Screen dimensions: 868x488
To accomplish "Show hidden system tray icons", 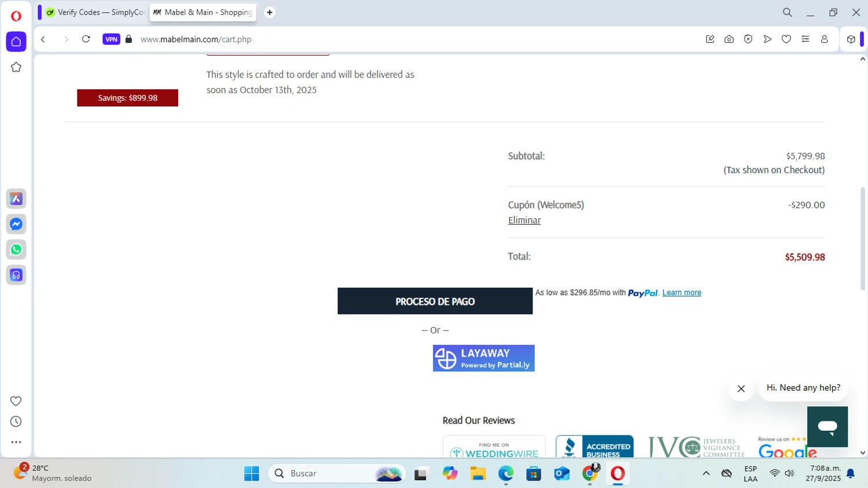I will click(706, 474).
